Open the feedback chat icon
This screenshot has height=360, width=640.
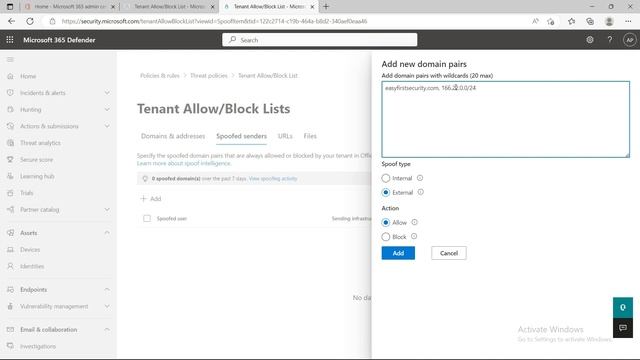623,328
